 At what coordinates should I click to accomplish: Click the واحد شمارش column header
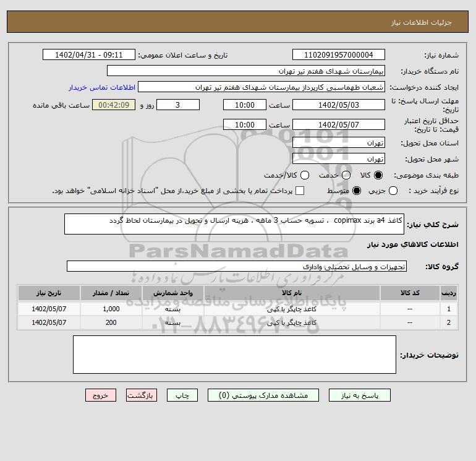[173, 293]
